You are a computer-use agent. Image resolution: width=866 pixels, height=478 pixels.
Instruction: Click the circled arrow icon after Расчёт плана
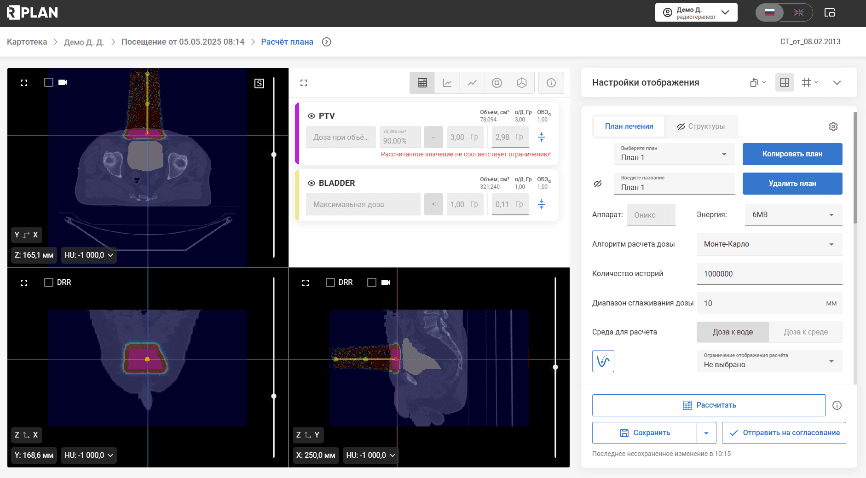326,42
